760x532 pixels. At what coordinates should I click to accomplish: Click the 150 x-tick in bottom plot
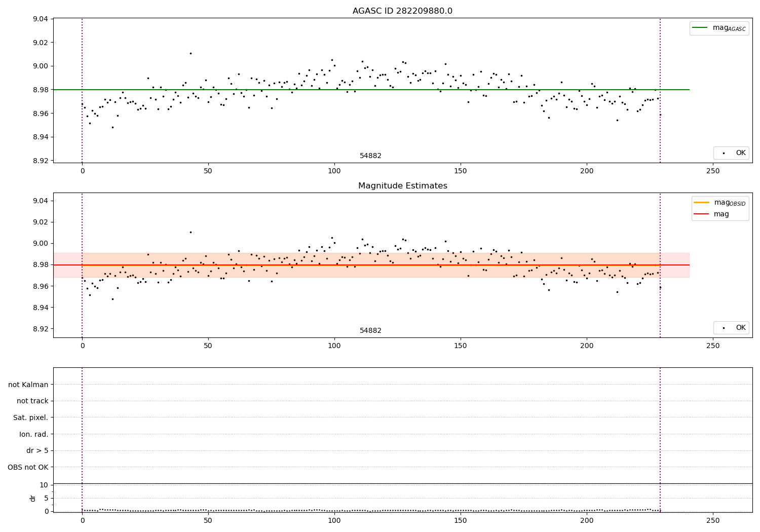pos(461,520)
